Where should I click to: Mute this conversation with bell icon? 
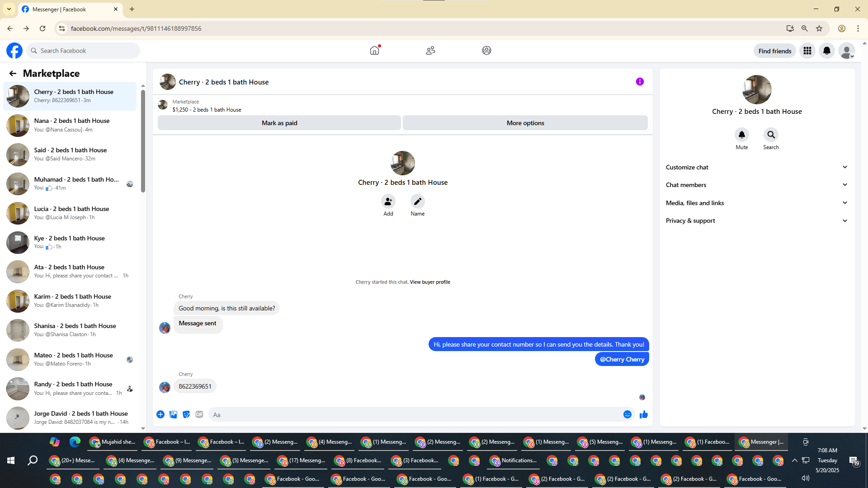[x=741, y=135]
